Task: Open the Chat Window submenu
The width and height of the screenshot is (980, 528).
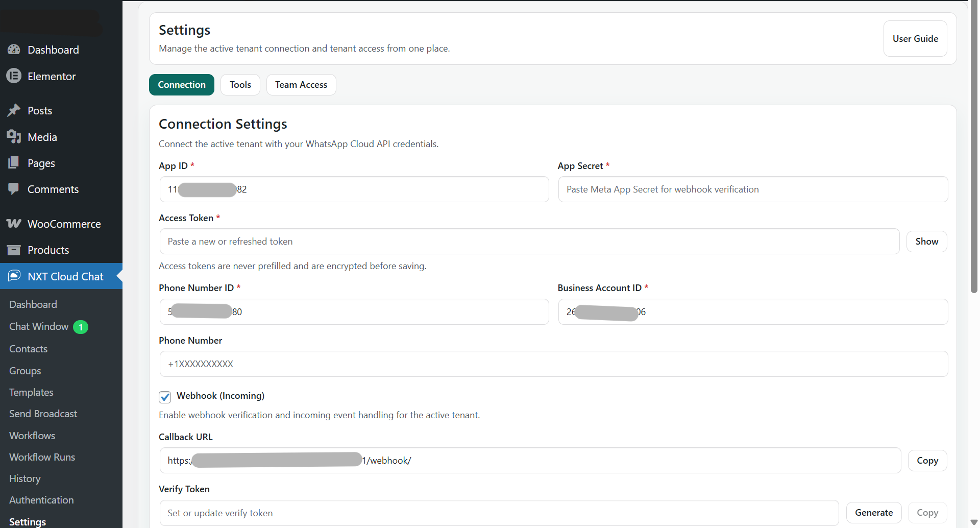Action: (x=39, y=326)
